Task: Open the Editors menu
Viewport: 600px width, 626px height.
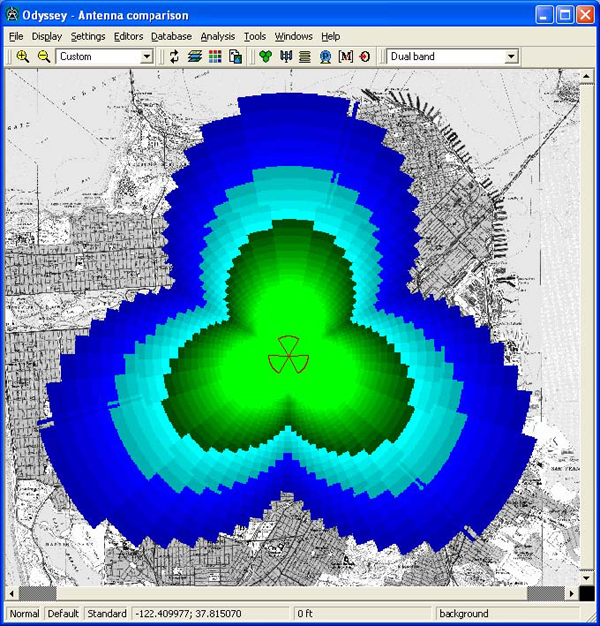Action: [128, 36]
